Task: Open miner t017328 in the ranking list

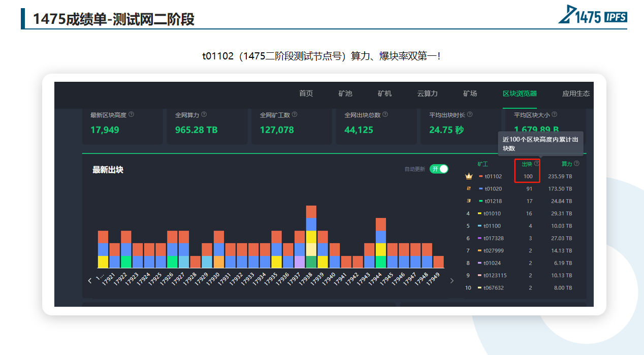Action: 494,238
